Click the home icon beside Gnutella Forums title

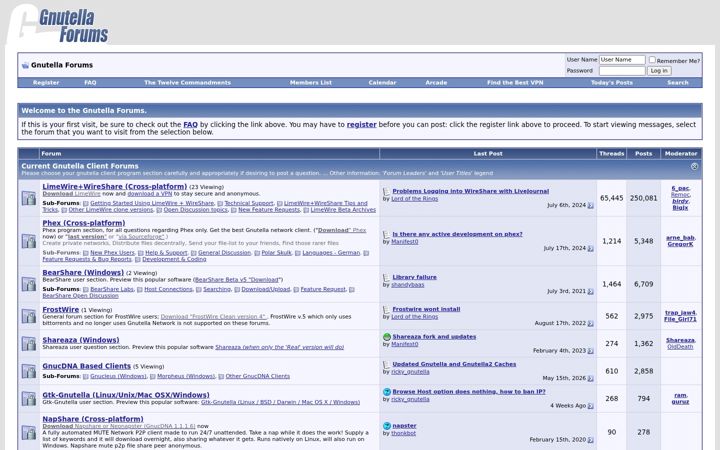[25, 65]
